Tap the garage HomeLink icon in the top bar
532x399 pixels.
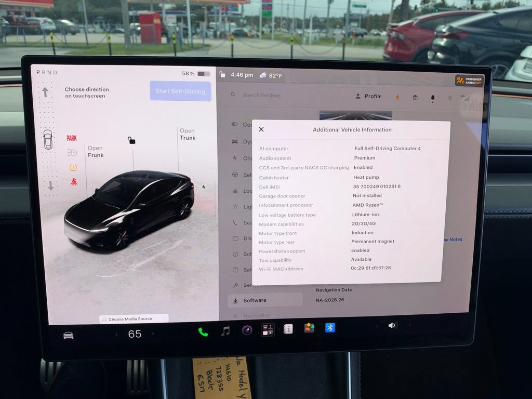pyautogui.click(x=415, y=97)
